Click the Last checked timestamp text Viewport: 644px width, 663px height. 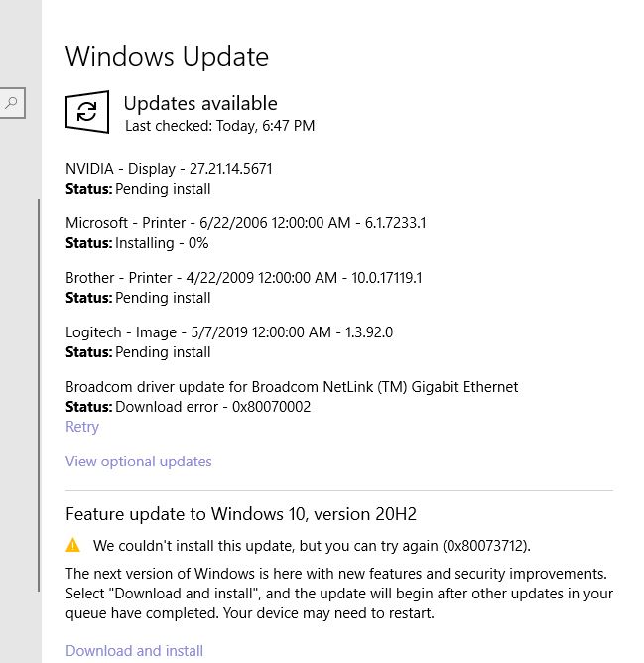[x=219, y=126]
